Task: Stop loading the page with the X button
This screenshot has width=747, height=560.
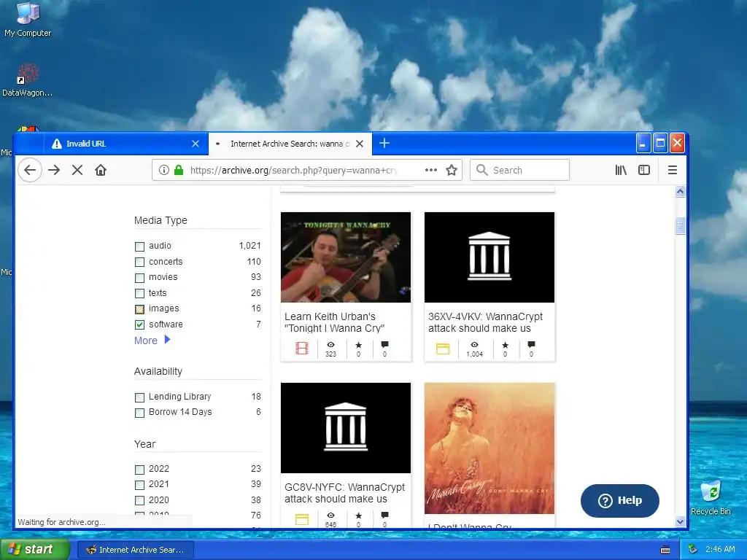Action: click(77, 170)
